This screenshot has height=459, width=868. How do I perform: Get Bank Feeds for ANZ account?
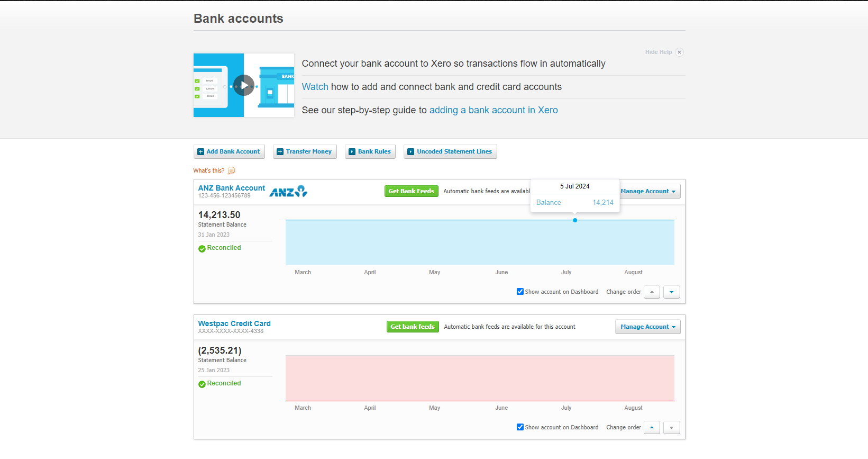tap(412, 191)
